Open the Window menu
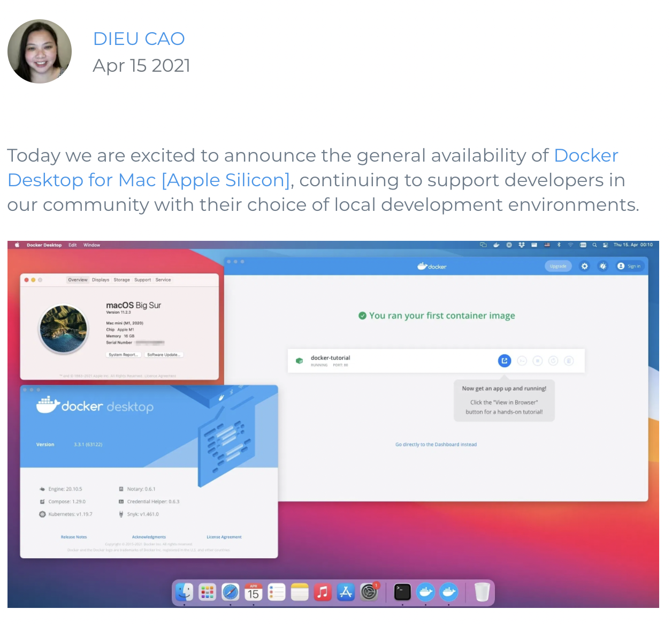Viewport: 672px width, 624px height. tap(91, 245)
